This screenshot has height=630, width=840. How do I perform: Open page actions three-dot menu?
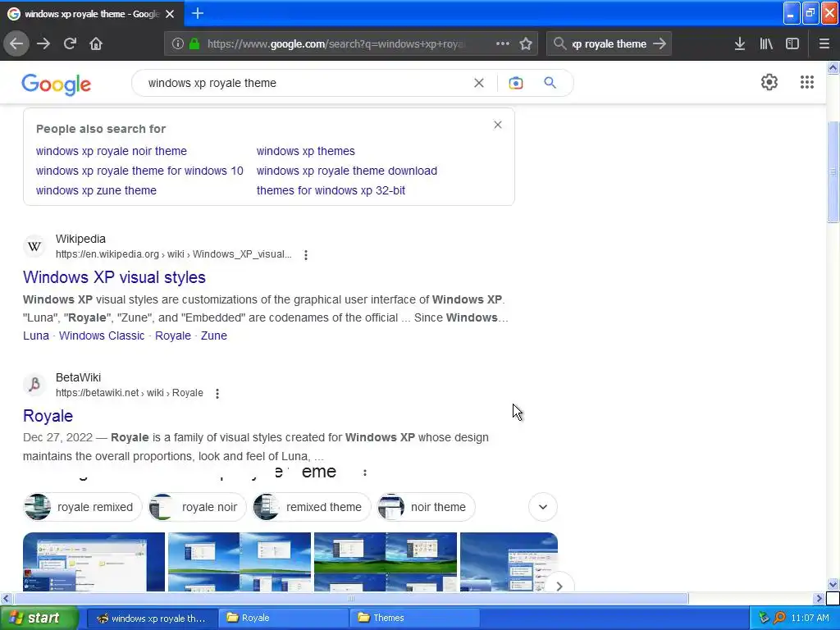pos(503,44)
